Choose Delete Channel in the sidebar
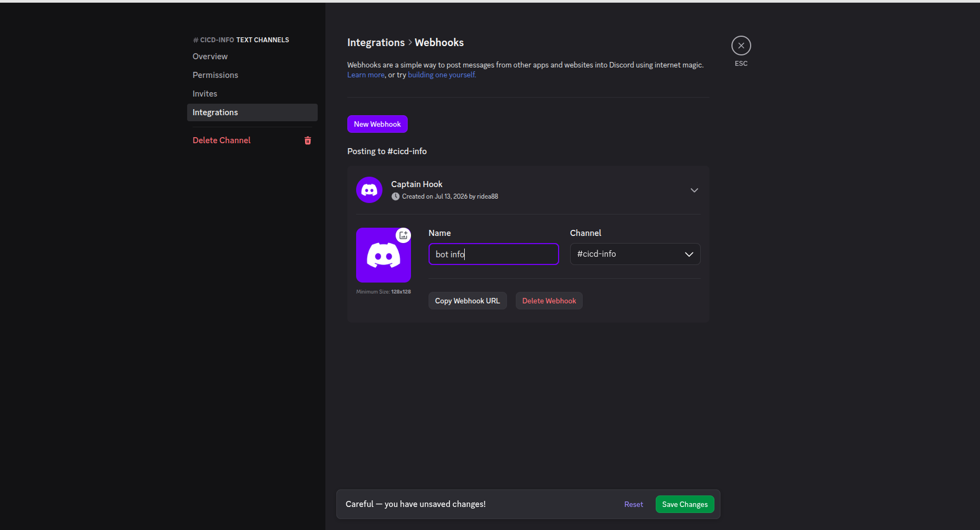The width and height of the screenshot is (980, 530). [252, 140]
